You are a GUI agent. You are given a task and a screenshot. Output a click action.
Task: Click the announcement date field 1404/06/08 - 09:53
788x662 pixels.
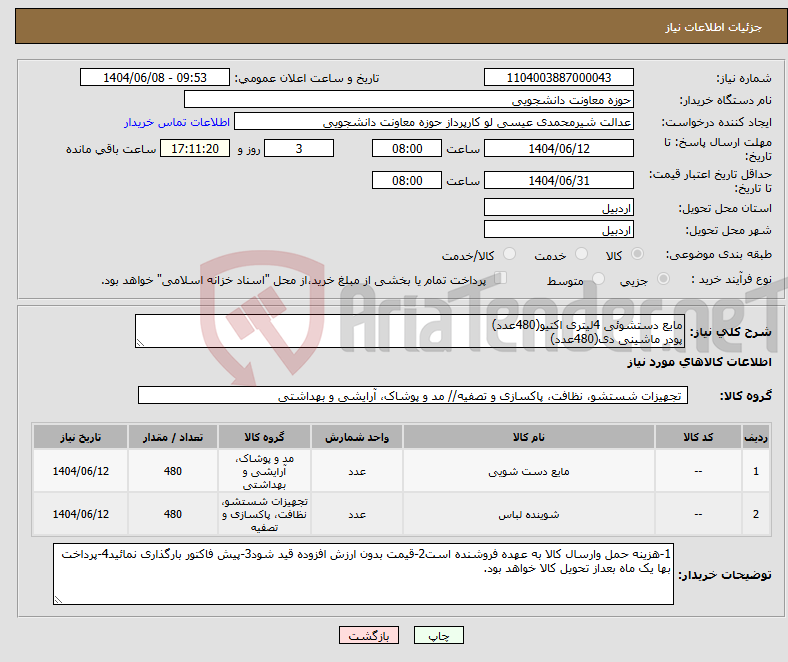(155, 77)
